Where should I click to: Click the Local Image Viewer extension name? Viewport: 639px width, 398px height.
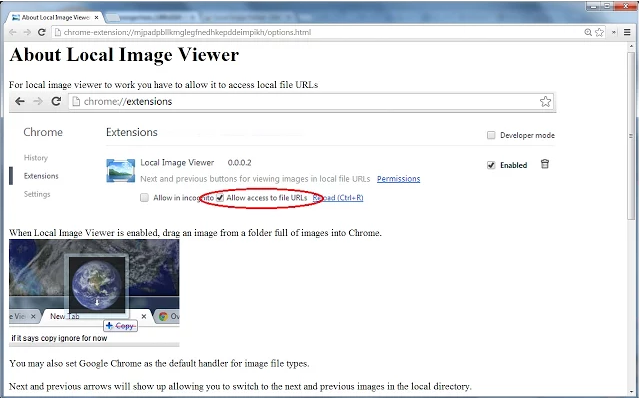pyautogui.click(x=177, y=163)
